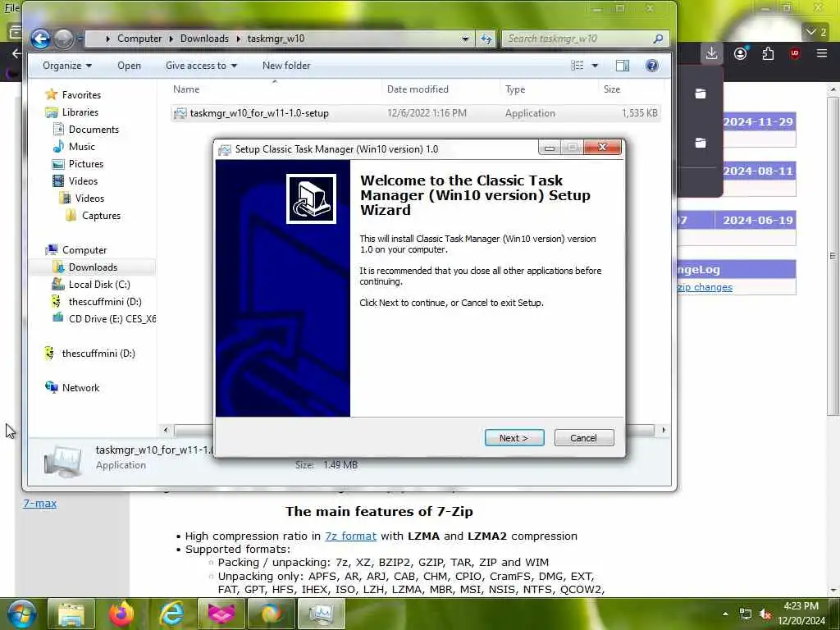Viewport: 840px width, 630px height.
Task: Open the zip changes link
Action: coord(705,287)
